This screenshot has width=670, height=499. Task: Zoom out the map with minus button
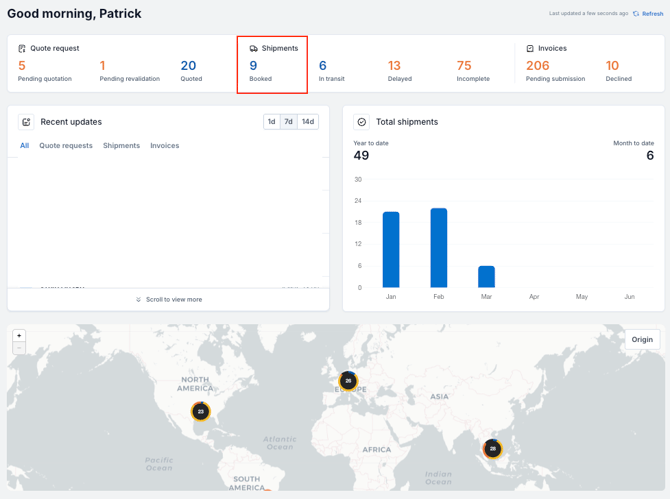[19, 348]
